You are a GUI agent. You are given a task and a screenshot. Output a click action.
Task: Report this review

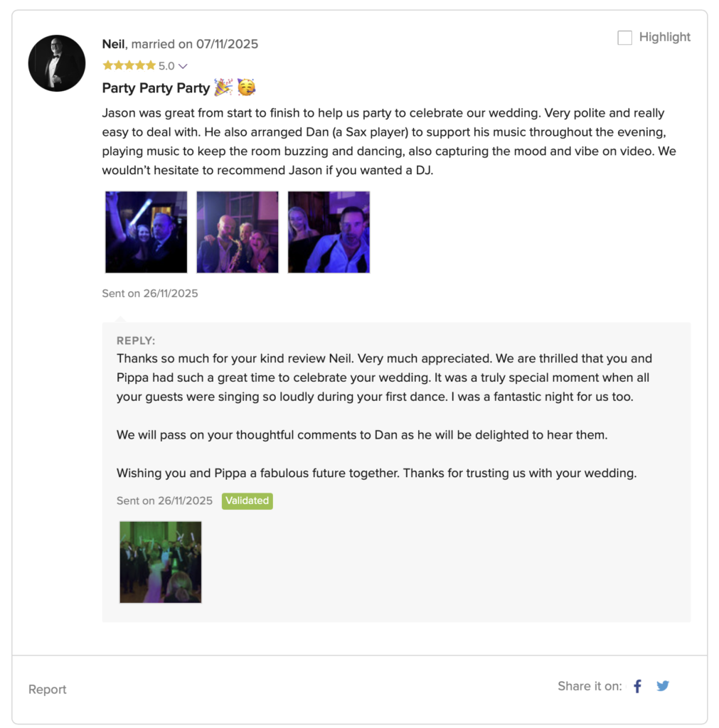point(48,689)
